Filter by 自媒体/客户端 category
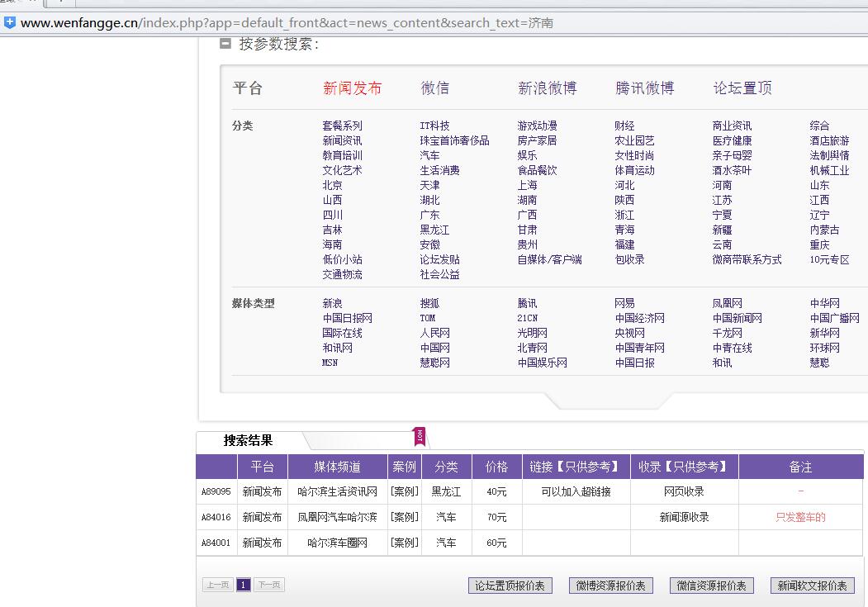 click(x=549, y=259)
